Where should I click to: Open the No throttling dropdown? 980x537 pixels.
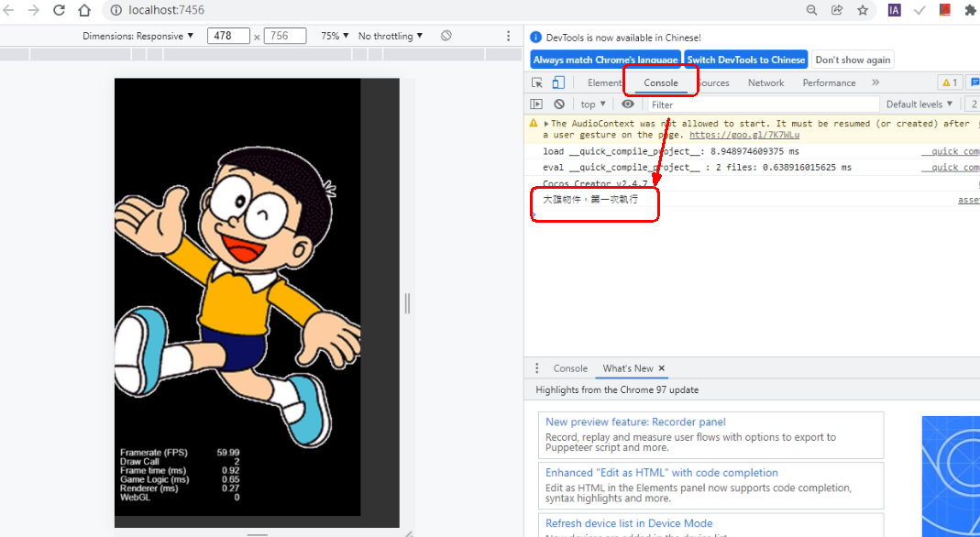coord(391,37)
